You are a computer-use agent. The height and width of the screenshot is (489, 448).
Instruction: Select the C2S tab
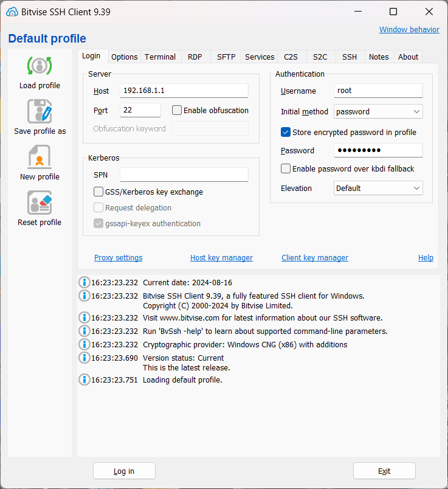(291, 57)
